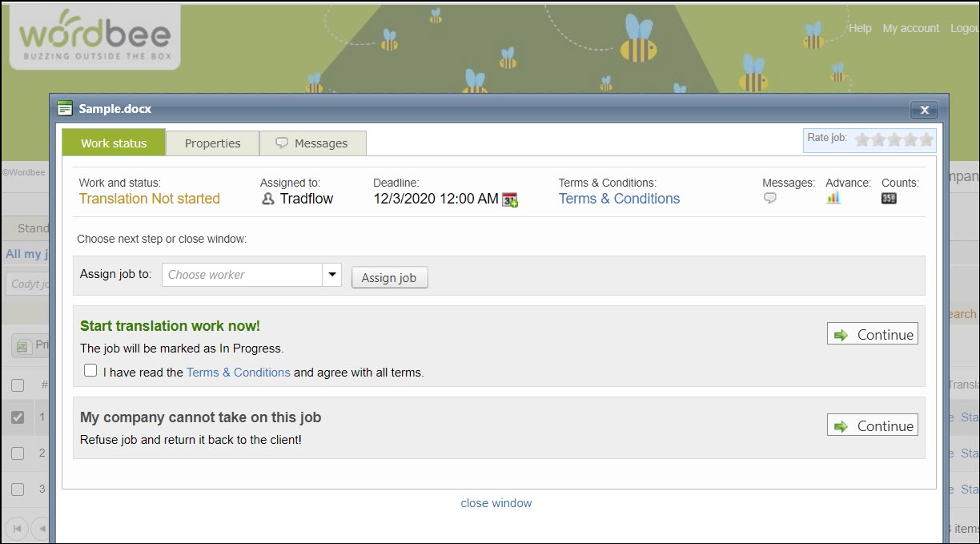Click the Sample.docx document icon in title bar
The width and height of the screenshot is (980, 544).
click(x=66, y=108)
